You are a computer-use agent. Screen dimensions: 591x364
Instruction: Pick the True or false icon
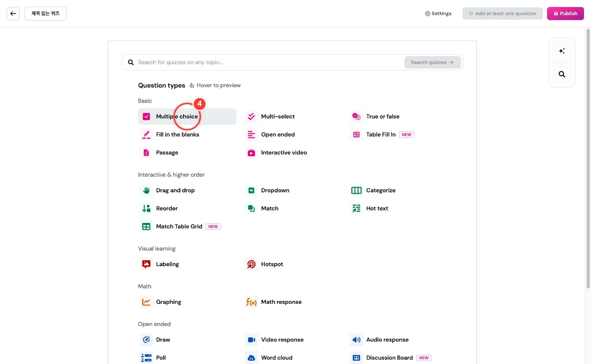coord(356,117)
